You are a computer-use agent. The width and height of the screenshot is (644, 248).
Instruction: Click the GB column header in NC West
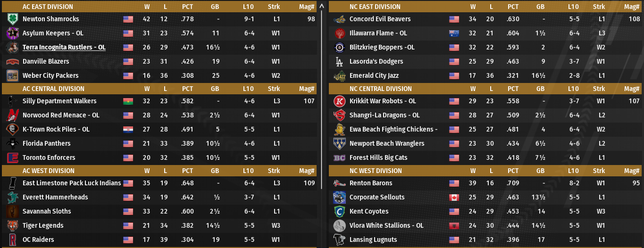coord(540,171)
